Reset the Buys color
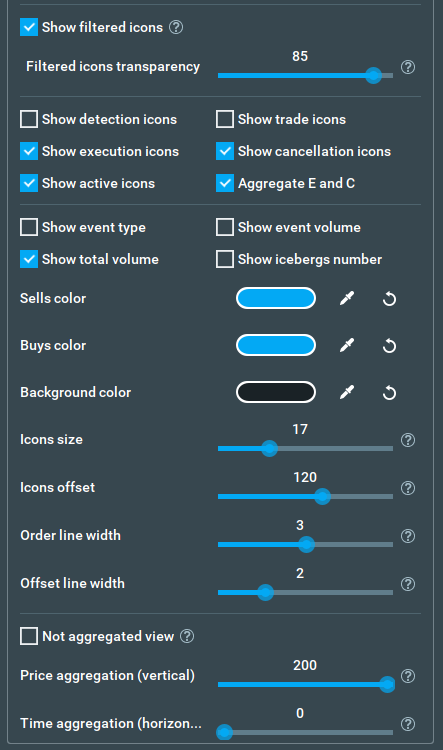Image resolution: width=443 pixels, height=750 pixels. [389, 346]
